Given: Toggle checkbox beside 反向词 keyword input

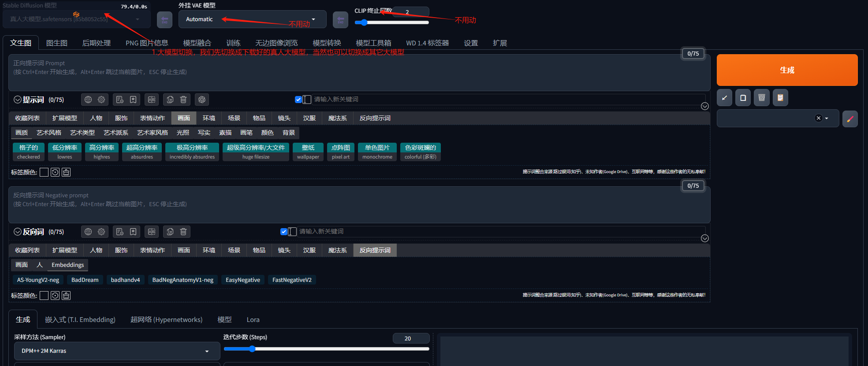Looking at the screenshot, I should click(284, 232).
